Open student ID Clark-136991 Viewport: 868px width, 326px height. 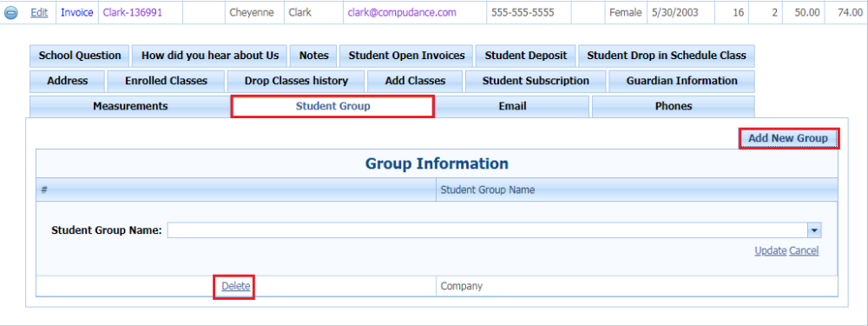(x=132, y=12)
